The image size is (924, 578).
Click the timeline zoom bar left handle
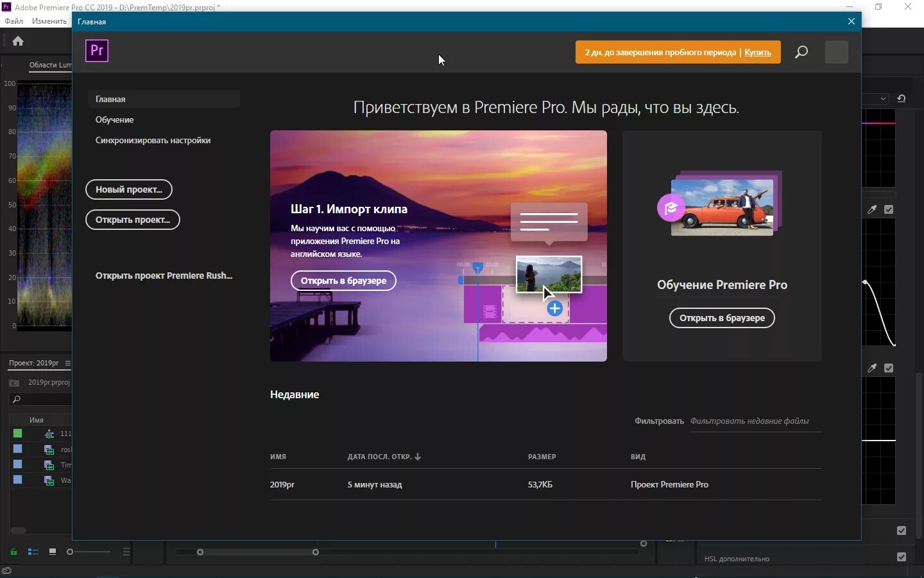point(200,552)
